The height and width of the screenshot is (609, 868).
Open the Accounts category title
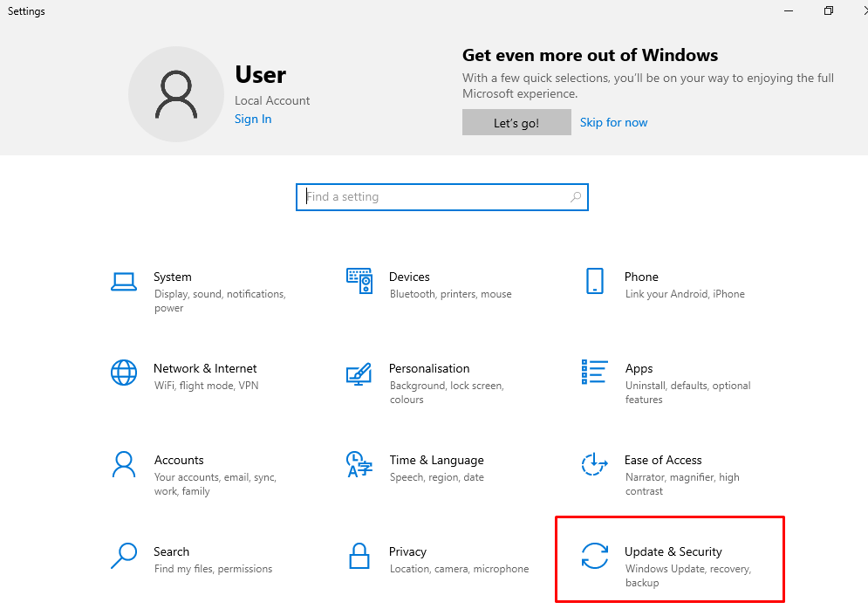(179, 460)
